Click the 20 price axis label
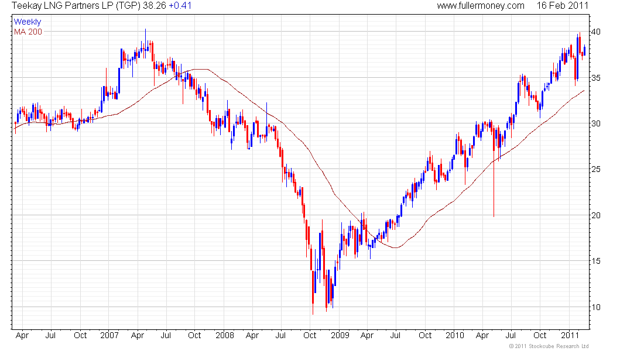This screenshot has width=644, height=351. coord(595,215)
